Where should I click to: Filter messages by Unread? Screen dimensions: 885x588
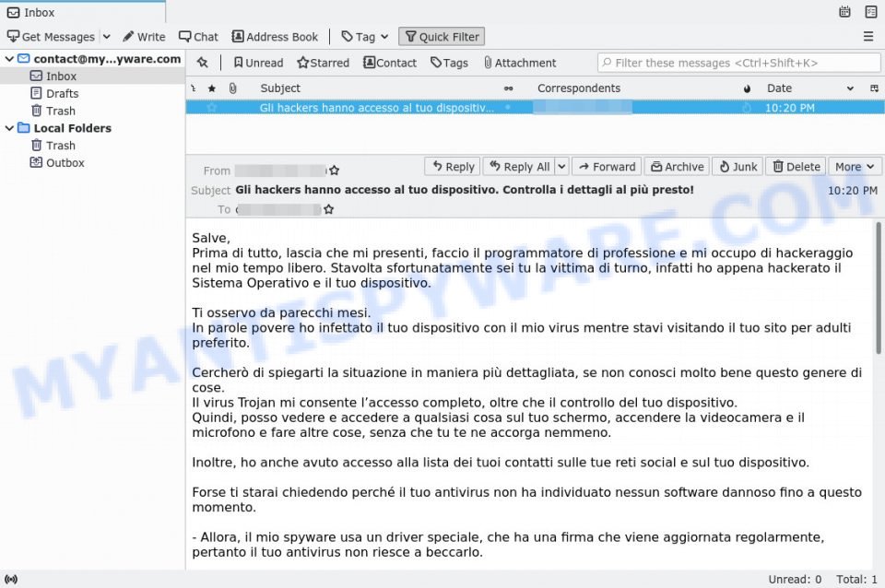coord(258,63)
